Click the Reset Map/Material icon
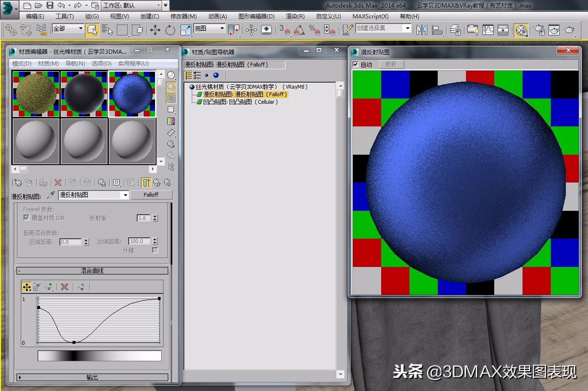 click(x=57, y=183)
